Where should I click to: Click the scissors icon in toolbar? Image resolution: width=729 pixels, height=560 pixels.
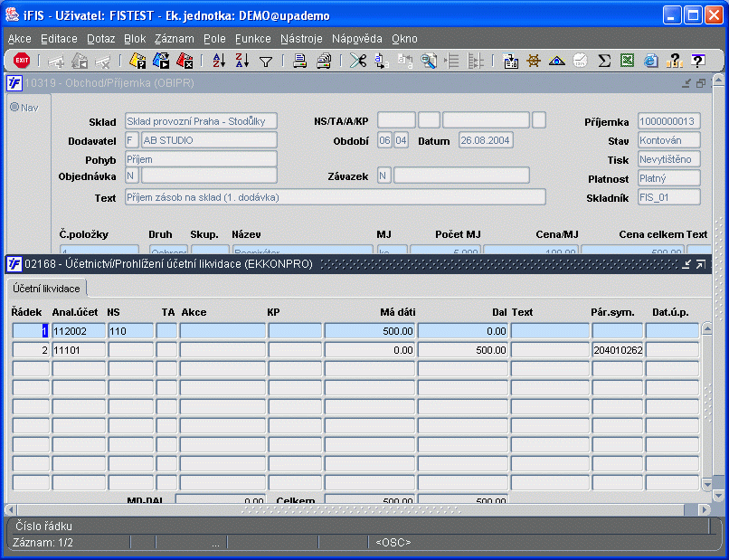[x=358, y=61]
